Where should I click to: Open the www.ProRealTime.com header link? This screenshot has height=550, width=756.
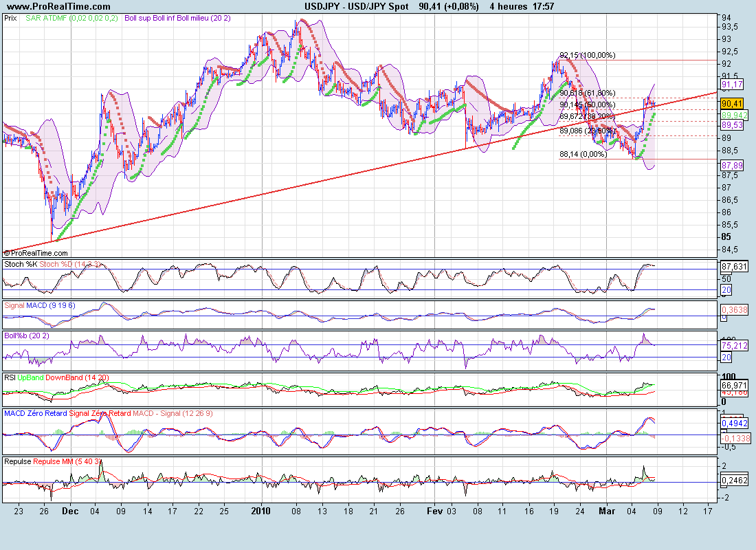tap(59, 6)
